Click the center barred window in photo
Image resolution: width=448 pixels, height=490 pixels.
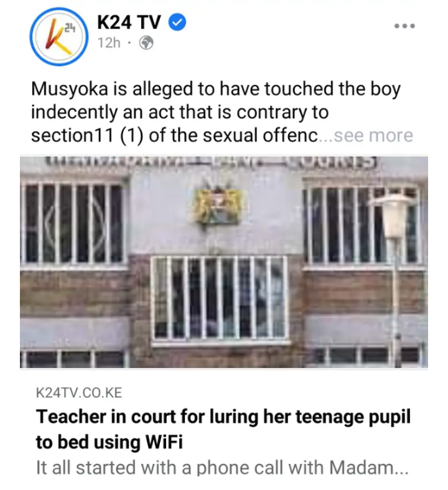click(220, 298)
